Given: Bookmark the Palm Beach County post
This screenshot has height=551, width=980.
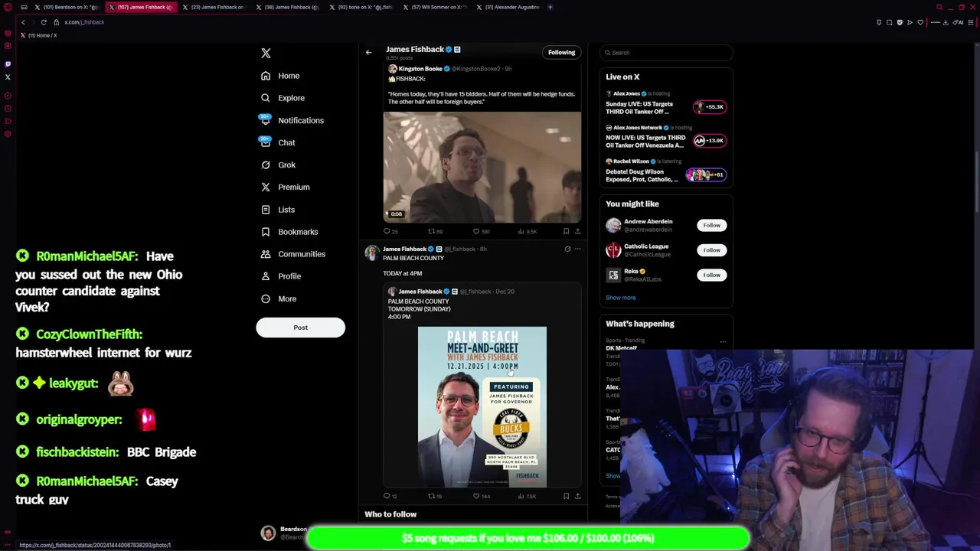Looking at the screenshot, I should tap(567, 496).
